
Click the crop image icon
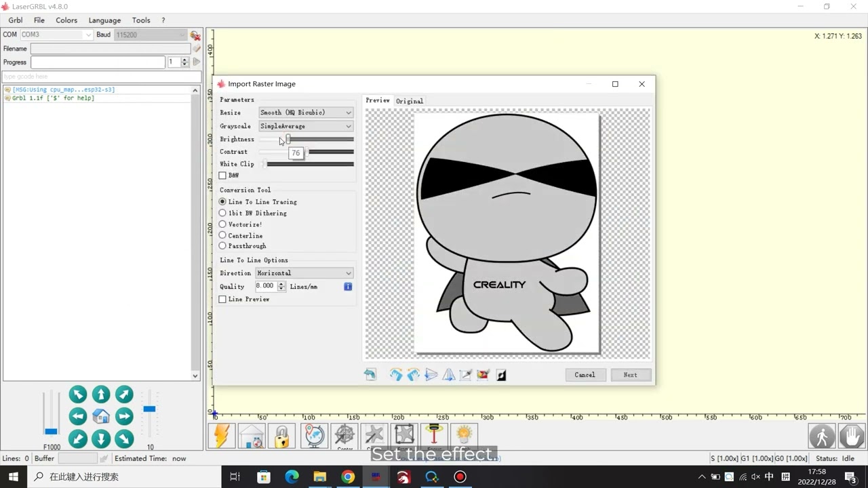click(x=466, y=375)
